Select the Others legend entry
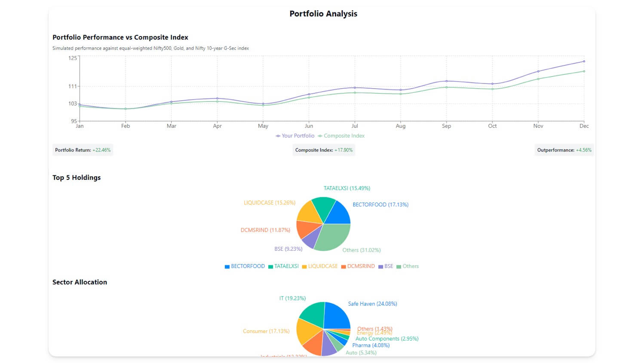Screen dimensions: 644x363 tap(408, 266)
